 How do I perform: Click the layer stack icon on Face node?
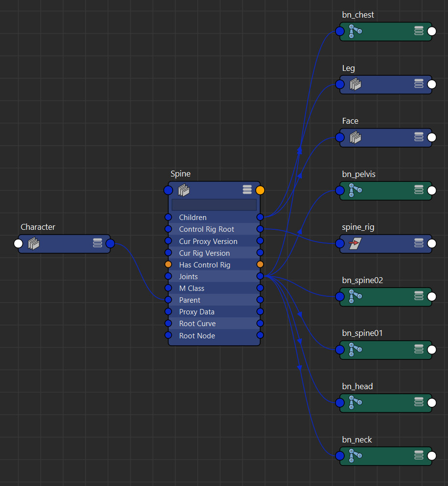[x=355, y=137]
